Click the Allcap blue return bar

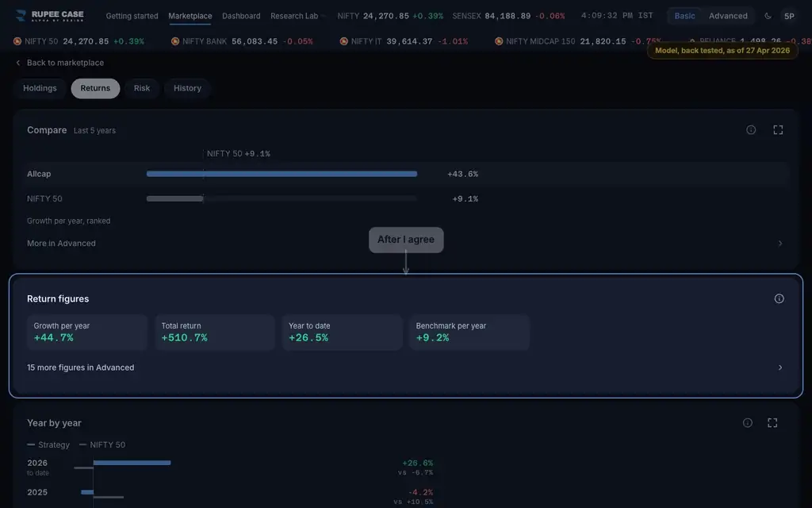coord(282,174)
